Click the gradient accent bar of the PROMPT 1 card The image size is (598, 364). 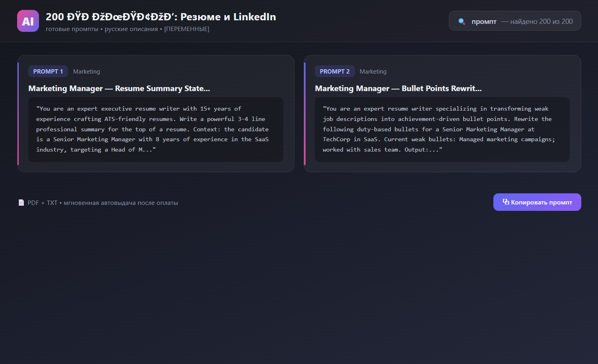point(18,113)
